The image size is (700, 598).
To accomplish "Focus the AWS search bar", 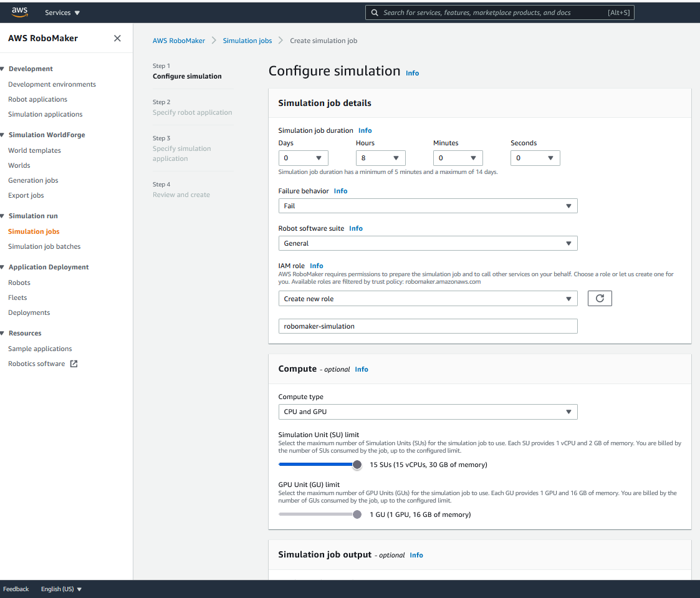I will (499, 12).
